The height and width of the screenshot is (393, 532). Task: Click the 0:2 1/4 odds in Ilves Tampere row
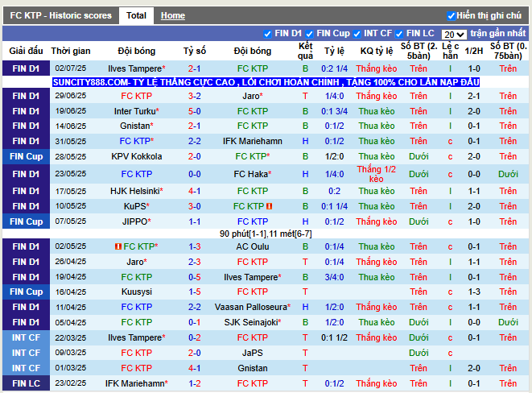[x=334, y=68]
